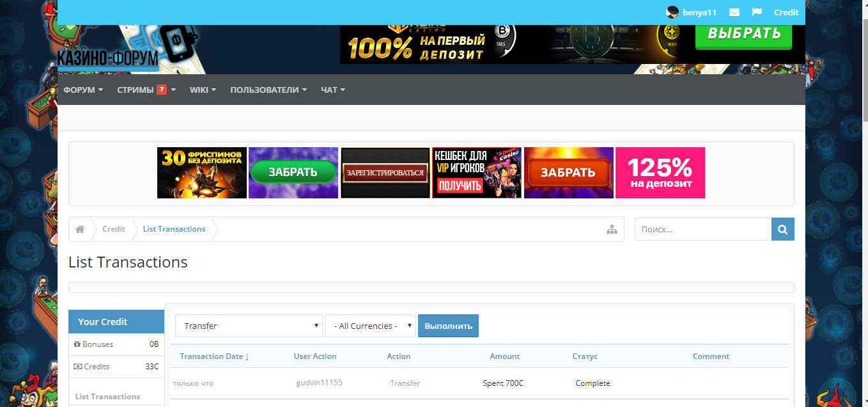Expand the All Currencies selector
Image resolution: width=868 pixels, height=407 pixels.
coord(370,325)
